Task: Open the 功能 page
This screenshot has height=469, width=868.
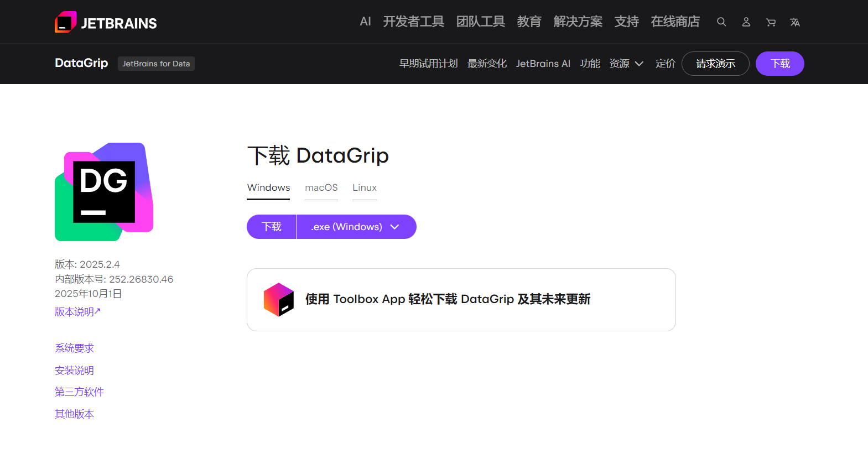Action: [590, 64]
